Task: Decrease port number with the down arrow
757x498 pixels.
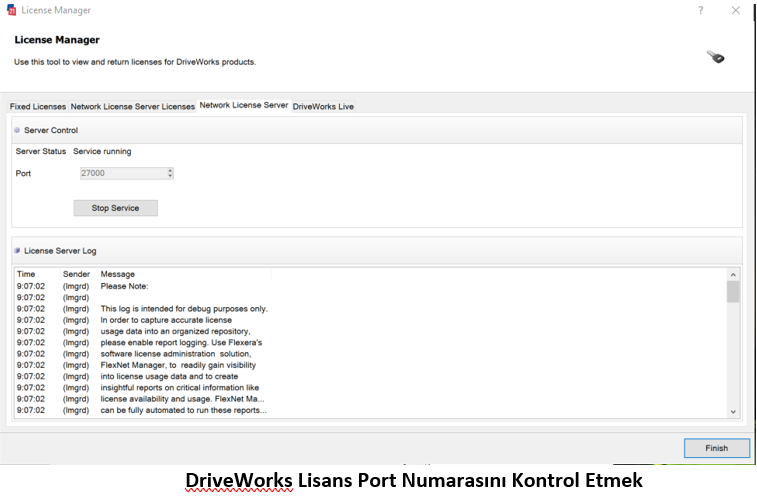Action: coord(170,176)
